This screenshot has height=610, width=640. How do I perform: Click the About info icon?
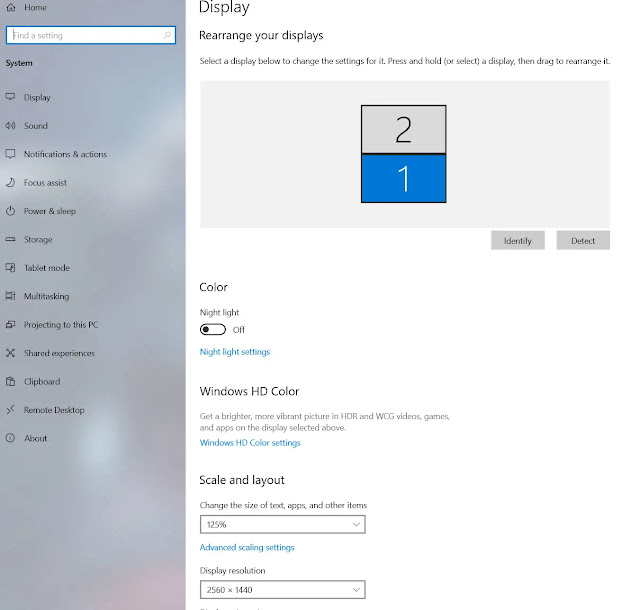pyautogui.click(x=11, y=438)
